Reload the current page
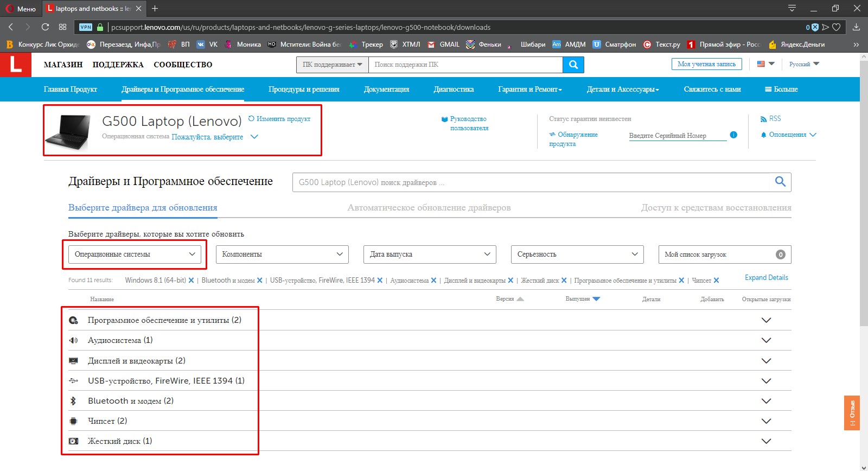Viewport: 868px width, 471px height. tap(45, 27)
